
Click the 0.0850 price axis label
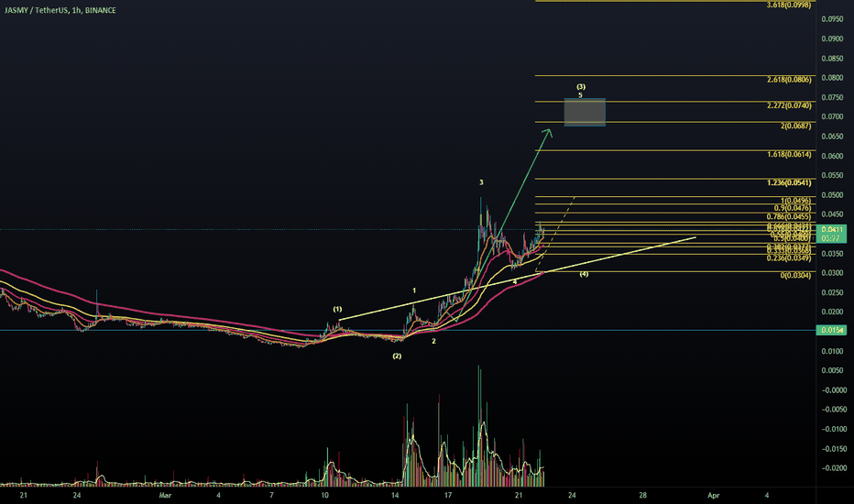tap(832, 59)
